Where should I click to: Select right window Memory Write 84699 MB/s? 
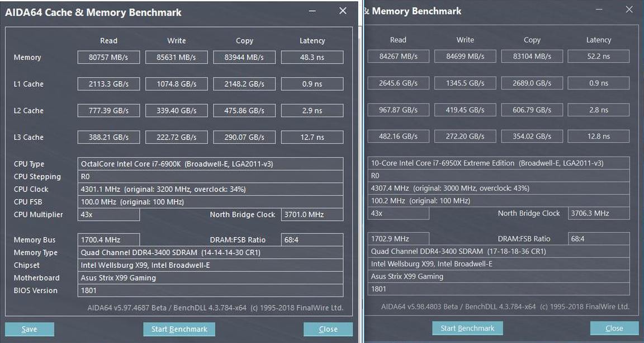pos(465,57)
